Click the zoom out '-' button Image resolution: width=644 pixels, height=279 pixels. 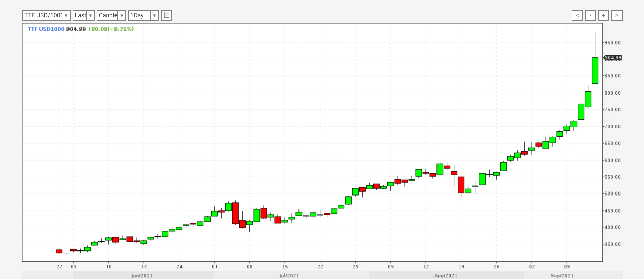pos(590,15)
